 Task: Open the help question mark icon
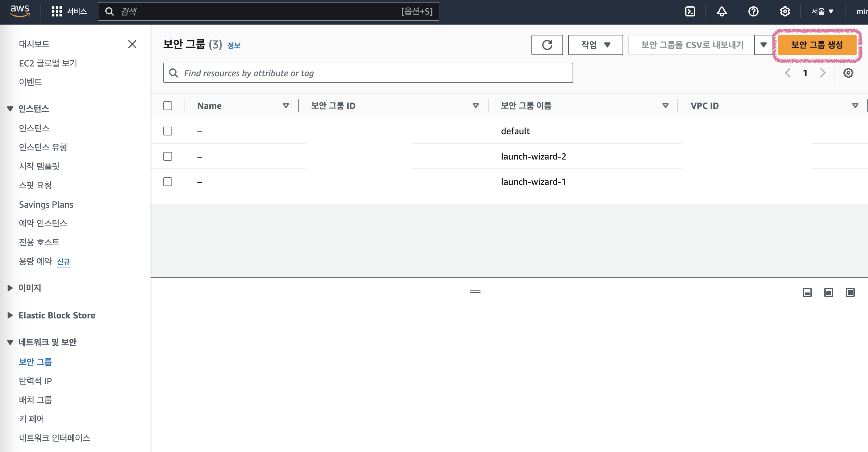[x=753, y=11]
